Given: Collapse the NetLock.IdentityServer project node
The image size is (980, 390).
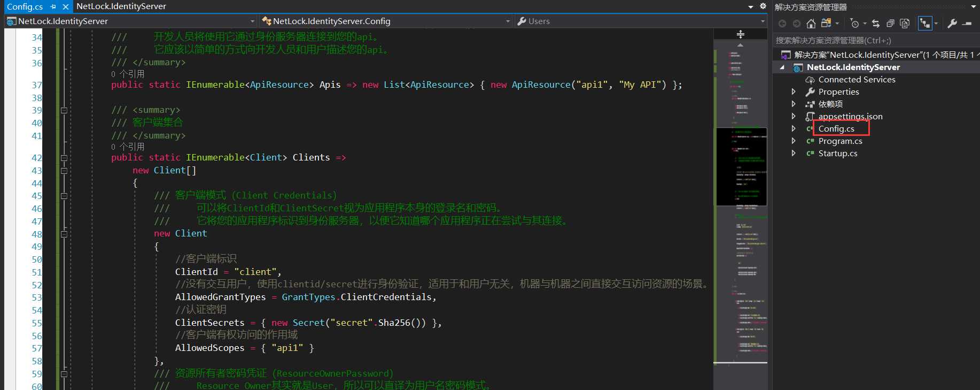Looking at the screenshot, I should pos(783,67).
